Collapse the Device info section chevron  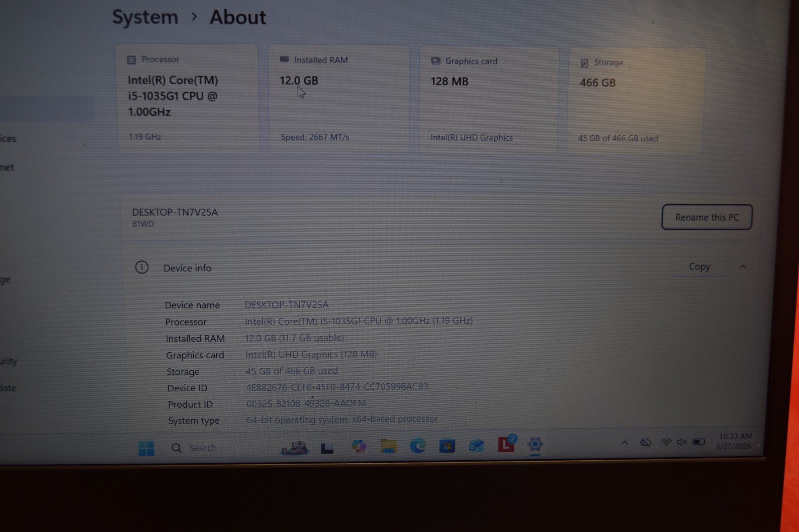(x=743, y=266)
